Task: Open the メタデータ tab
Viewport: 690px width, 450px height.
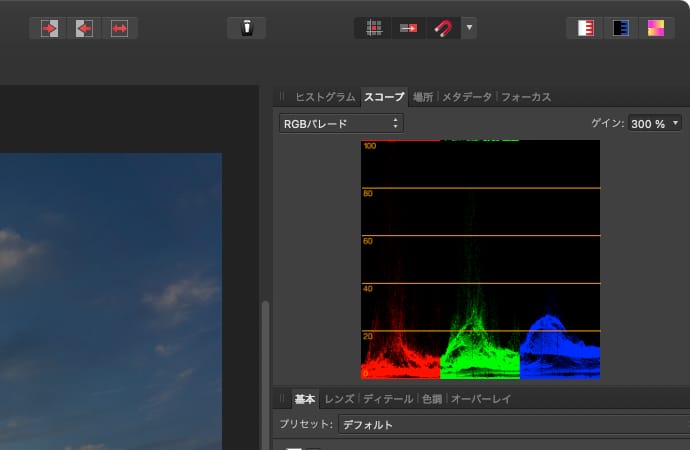Action: [x=467, y=97]
